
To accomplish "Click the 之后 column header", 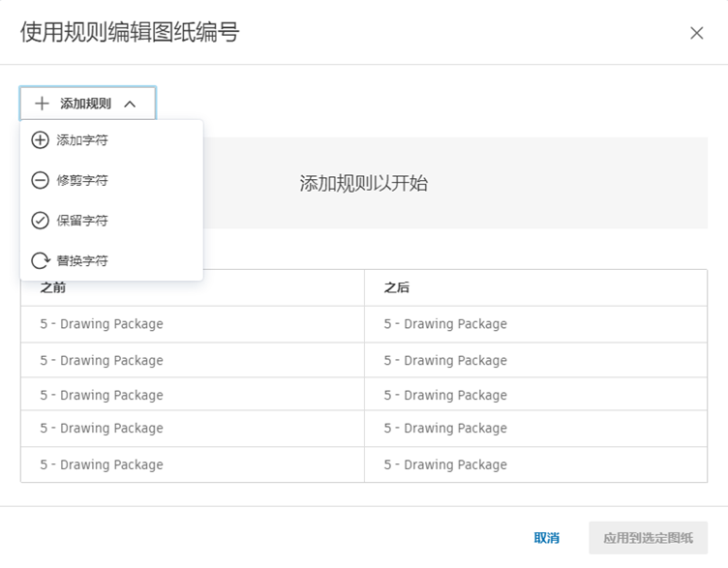I will coord(396,287).
